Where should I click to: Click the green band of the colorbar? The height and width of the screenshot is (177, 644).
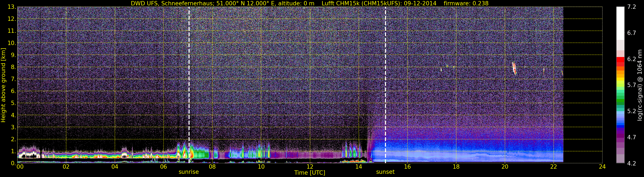tap(620, 100)
